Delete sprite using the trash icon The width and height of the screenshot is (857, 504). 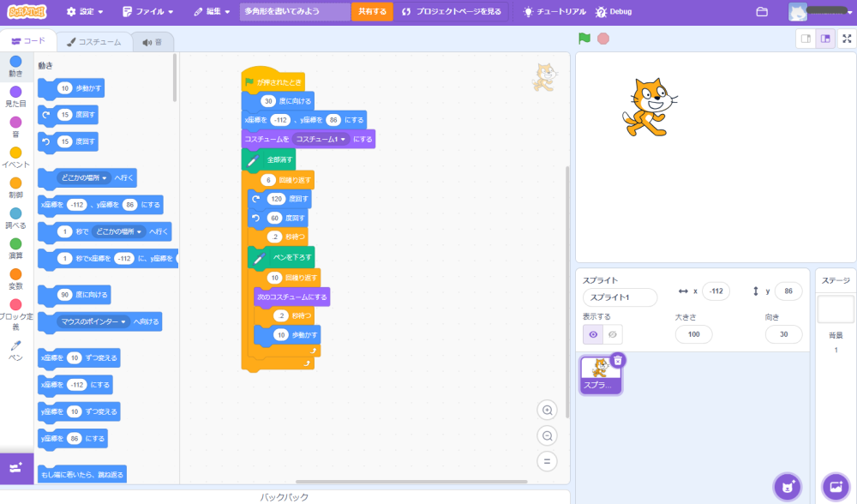pos(618,360)
